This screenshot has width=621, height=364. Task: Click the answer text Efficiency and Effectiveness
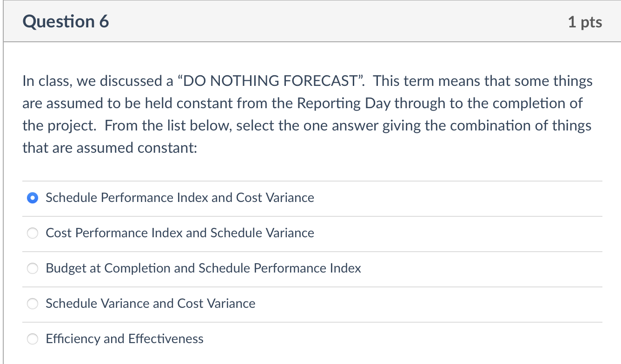point(124,339)
